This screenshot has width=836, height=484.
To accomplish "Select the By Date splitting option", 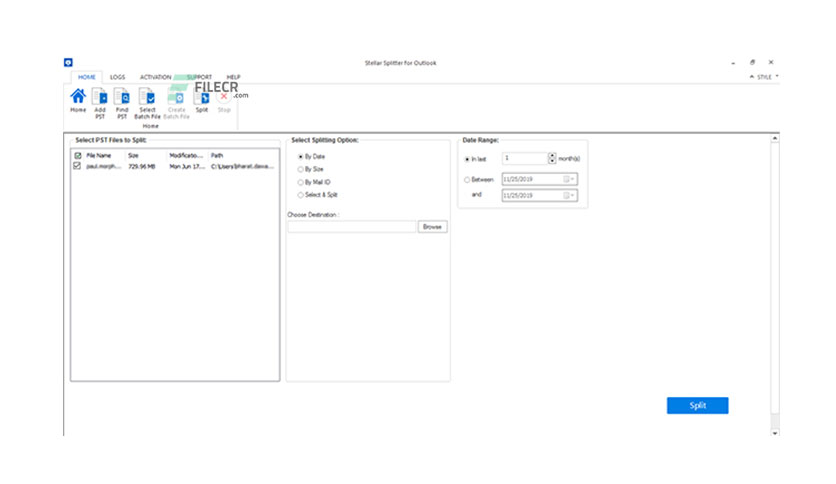I will click(x=301, y=157).
